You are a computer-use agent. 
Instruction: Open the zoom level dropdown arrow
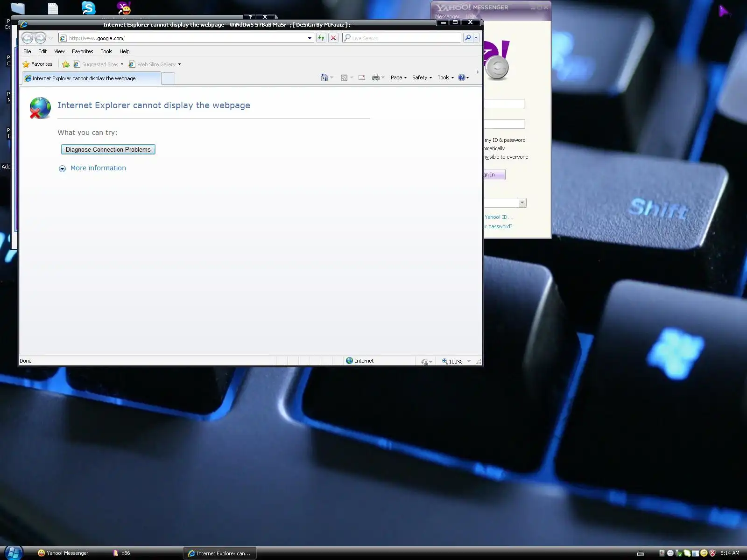(469, 361)
